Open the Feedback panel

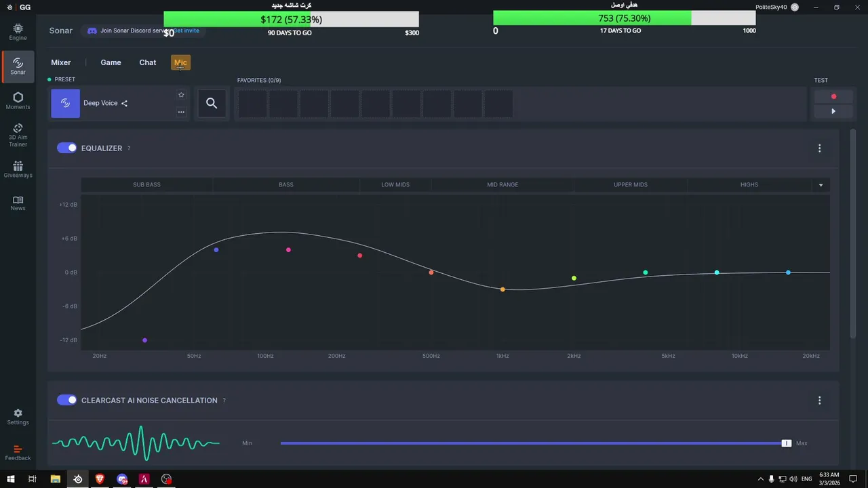pyautogui.click(x=18, y=452)
